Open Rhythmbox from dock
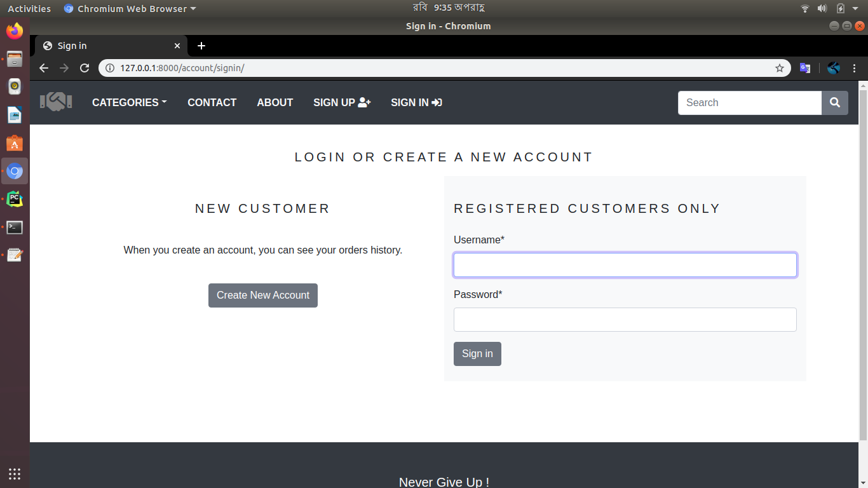Screen dimensions: 868x488 pyautogui.click(x=15, y=86)
